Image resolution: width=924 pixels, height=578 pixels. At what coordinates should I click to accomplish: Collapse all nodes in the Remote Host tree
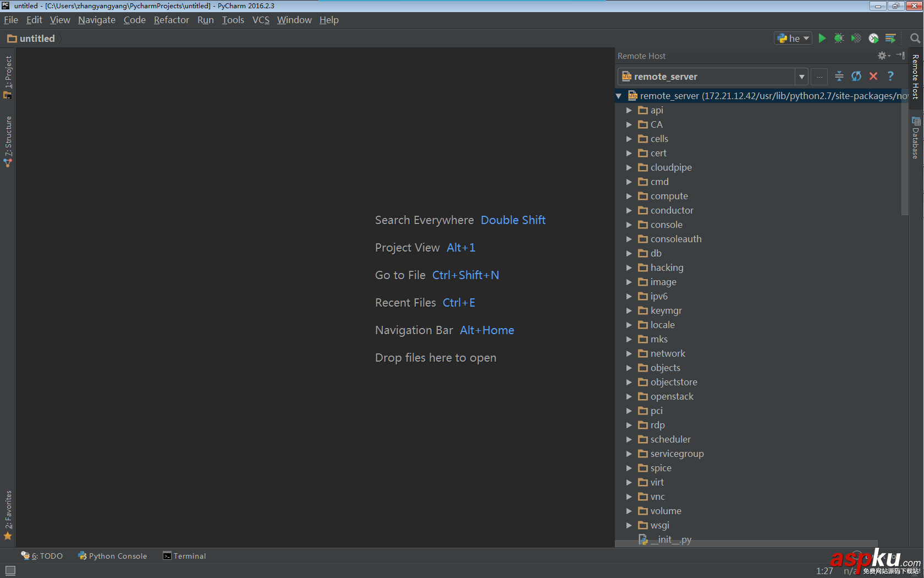pos(839,77)
